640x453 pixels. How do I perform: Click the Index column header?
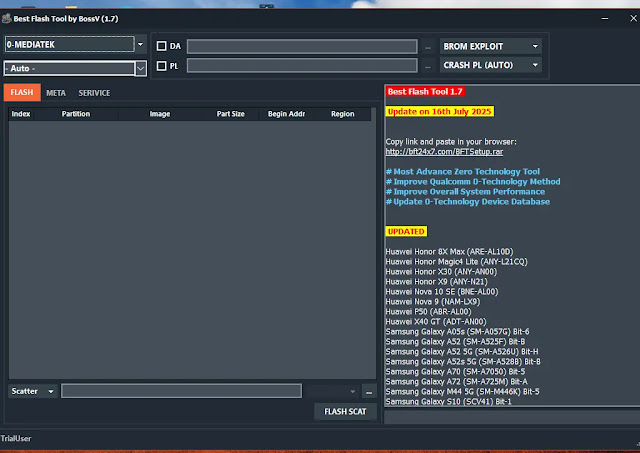point(21,114)
